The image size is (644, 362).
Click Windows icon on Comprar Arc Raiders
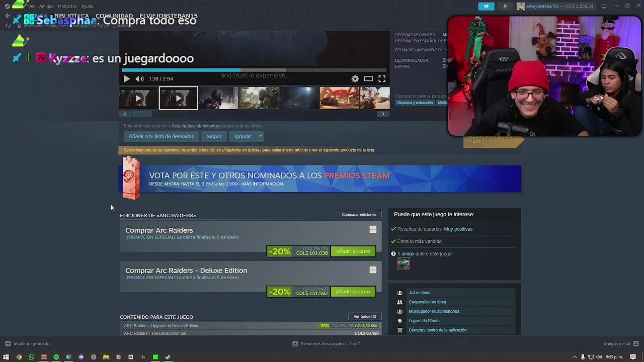point(373,230)
